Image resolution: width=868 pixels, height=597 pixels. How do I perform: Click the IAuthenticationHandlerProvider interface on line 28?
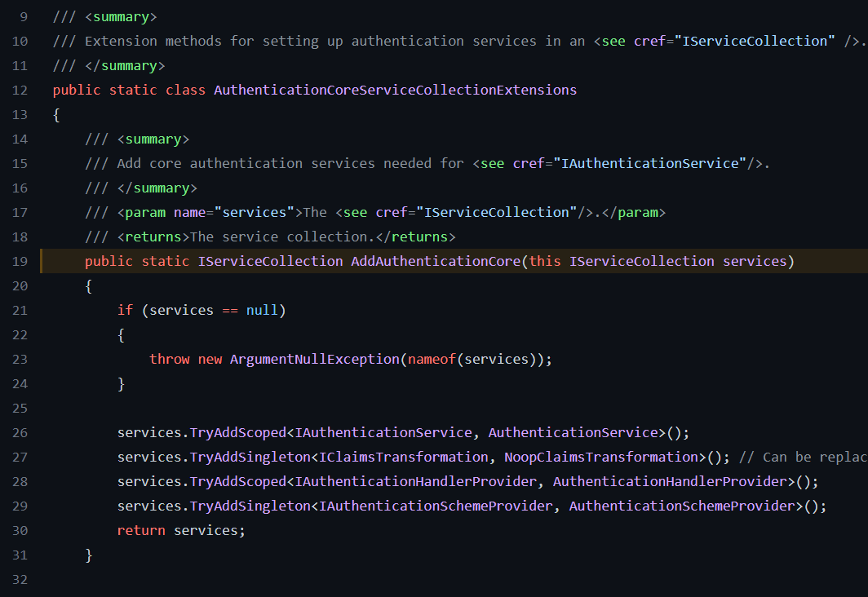click(416, 481)
